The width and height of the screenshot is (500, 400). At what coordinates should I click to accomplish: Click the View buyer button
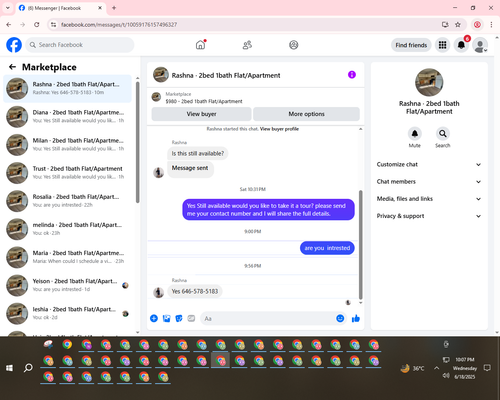[x=201, y=114]
